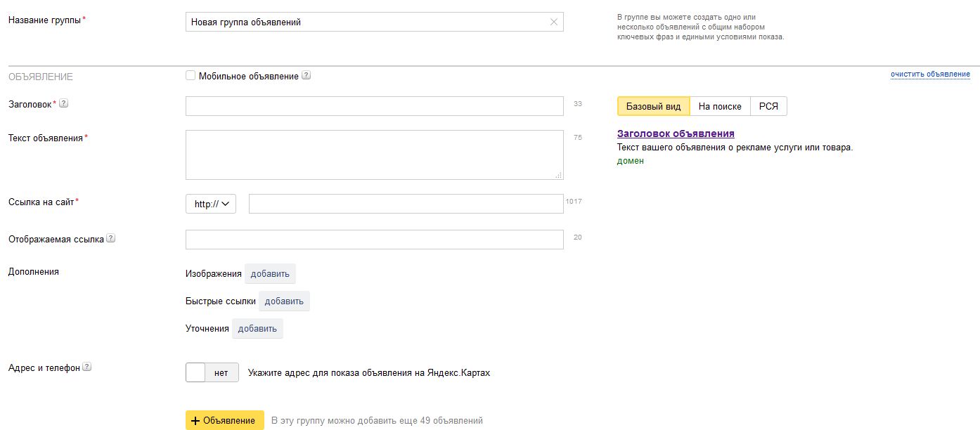Click the Отображаемая ссылка input field
Viewport: 980px width, 430px height.
[x=374, y=240]
